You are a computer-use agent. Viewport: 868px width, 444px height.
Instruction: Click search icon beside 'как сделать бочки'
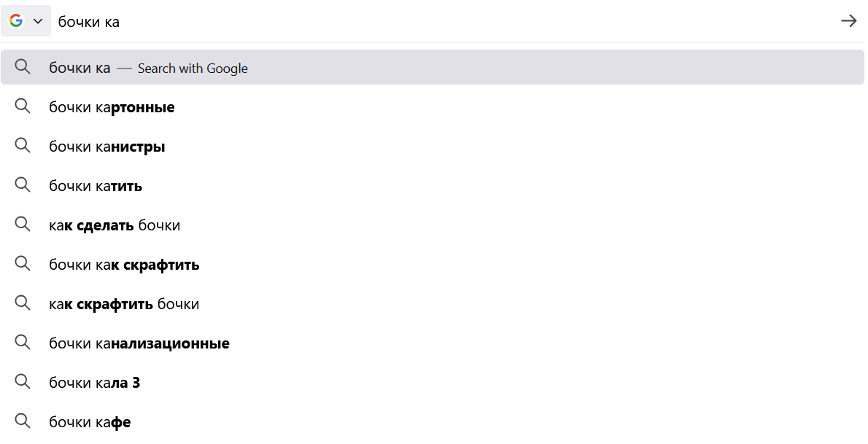pos(23,225)
